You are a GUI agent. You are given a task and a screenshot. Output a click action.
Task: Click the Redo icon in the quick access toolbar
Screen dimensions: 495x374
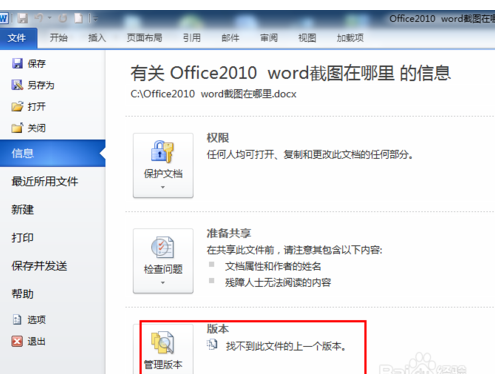point(63,18)
